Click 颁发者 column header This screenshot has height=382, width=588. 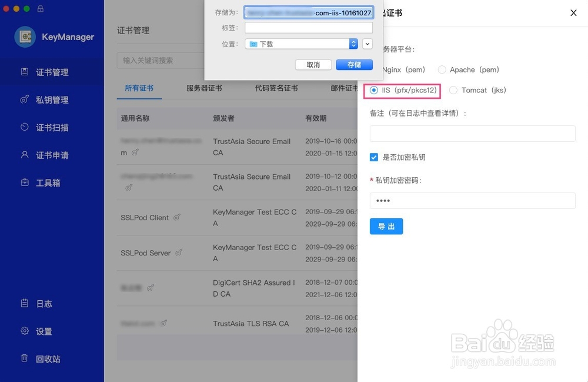(223, 118)
